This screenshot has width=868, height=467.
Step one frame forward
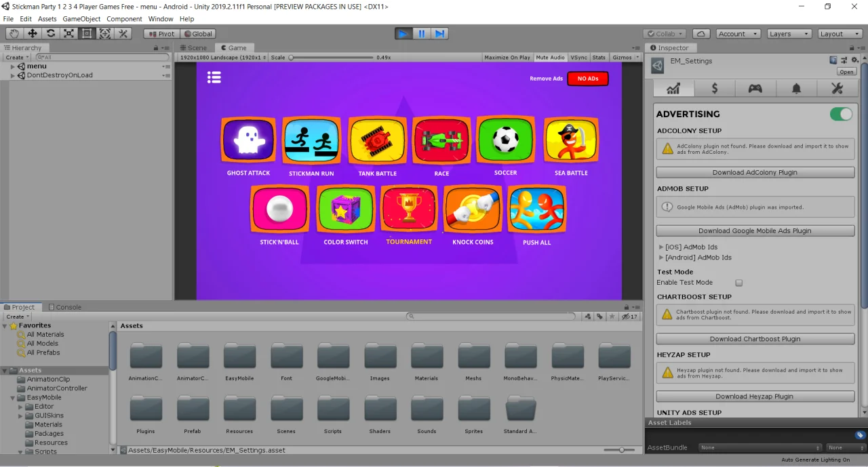point(440,33)
